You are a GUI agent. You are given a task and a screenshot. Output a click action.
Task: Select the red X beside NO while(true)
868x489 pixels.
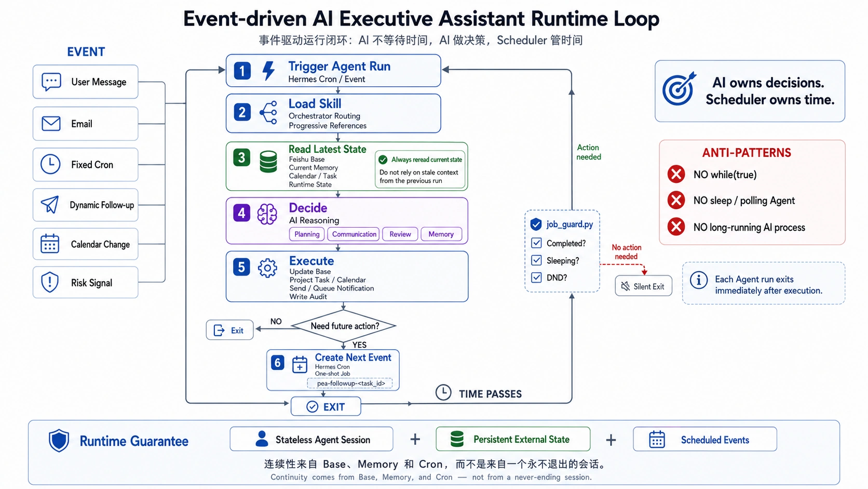(676, 174)
